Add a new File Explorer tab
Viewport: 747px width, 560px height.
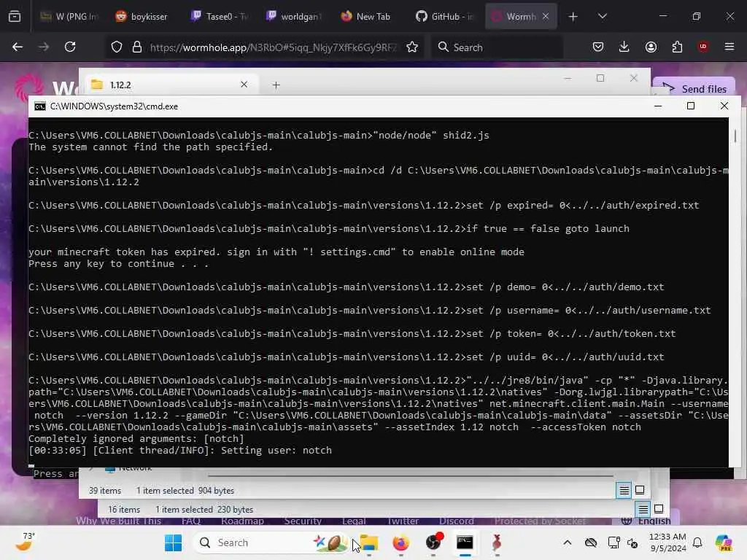coord(276,85)
